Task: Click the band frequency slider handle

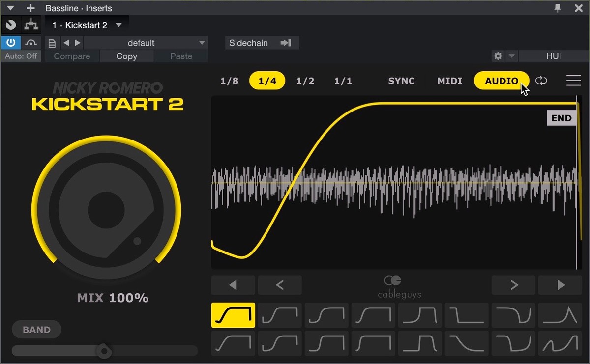Action: (x=104, y=351)
